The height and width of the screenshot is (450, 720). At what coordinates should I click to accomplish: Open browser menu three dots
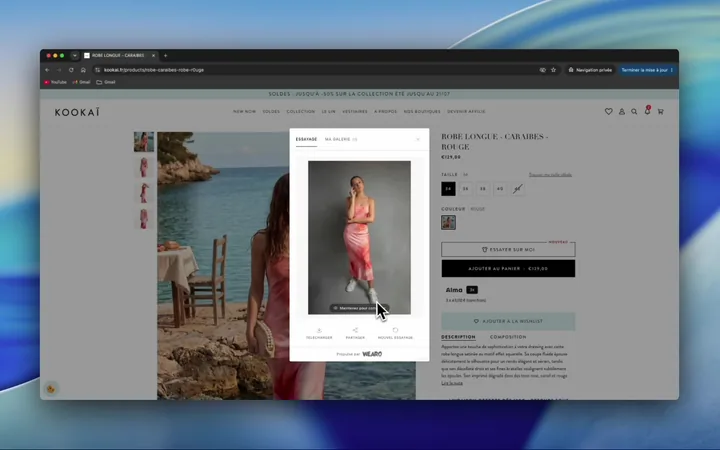tap(672, 70)
